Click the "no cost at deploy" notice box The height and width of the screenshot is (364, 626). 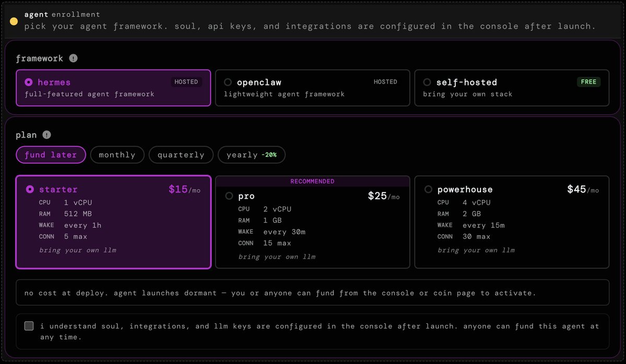coord(312,293)
